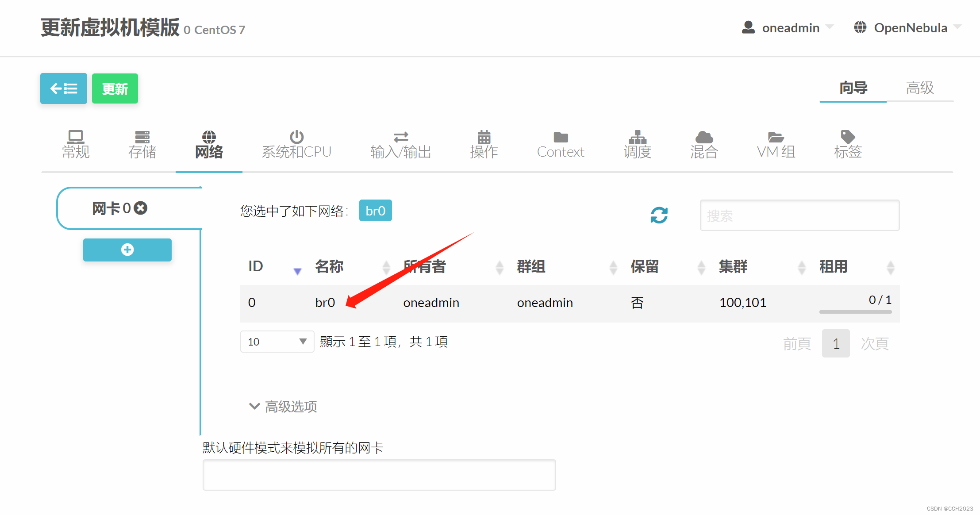This screenshot has height=515, width=980.
Task: Open the 调度 scheduling tab
Action: (x=637, y=145)
